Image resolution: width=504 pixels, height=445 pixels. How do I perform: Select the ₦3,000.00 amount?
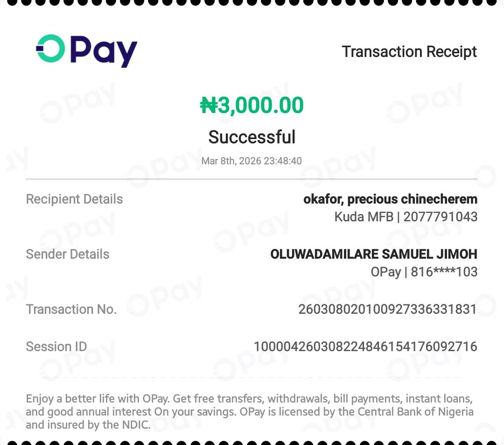coord(252,105)
